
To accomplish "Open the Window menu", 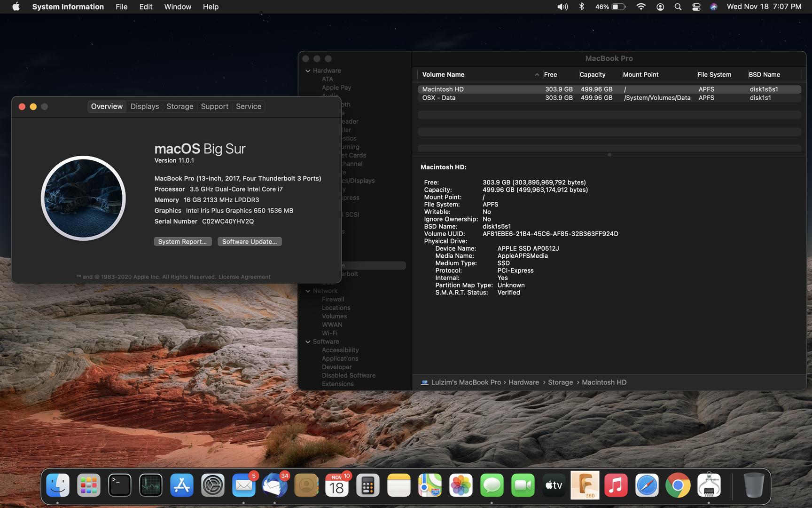I will 178,7.
